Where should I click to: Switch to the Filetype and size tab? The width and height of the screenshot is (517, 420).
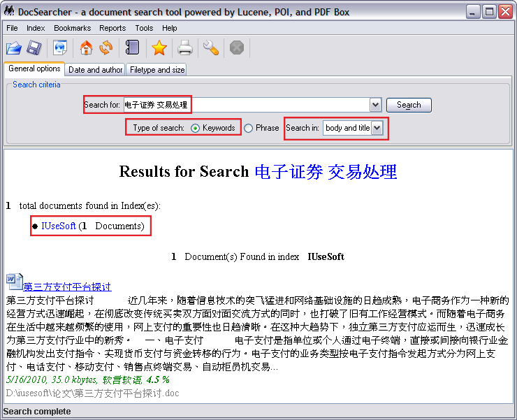157,70
